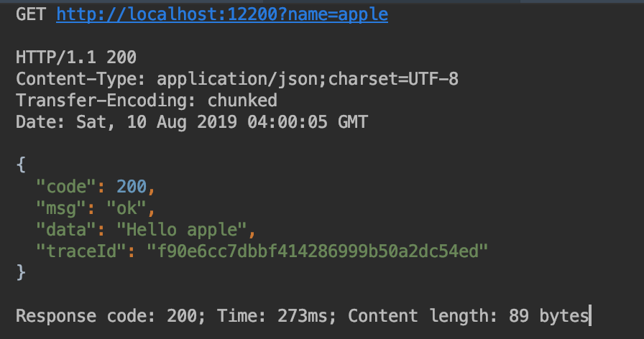Viewport: 644px width, 339px height.
Task: Place cursor at opening curly brace
Action: pyautogui.click(x=21, y=165)
